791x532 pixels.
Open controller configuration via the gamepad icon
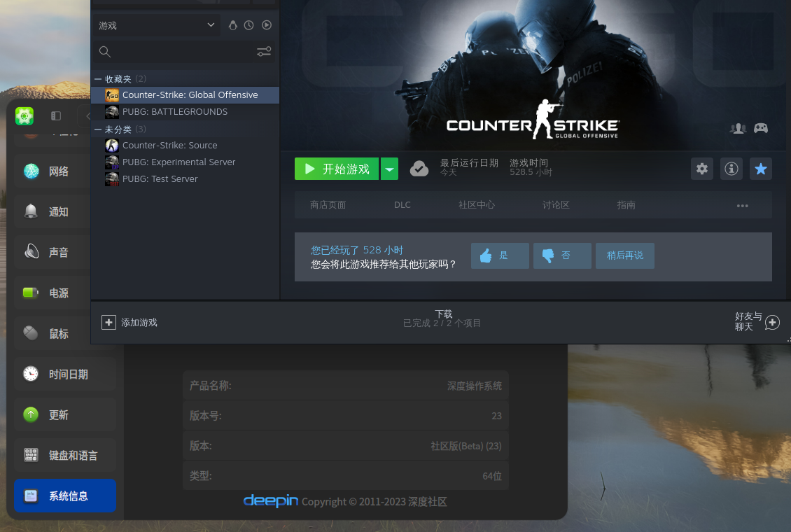[761, 129]
